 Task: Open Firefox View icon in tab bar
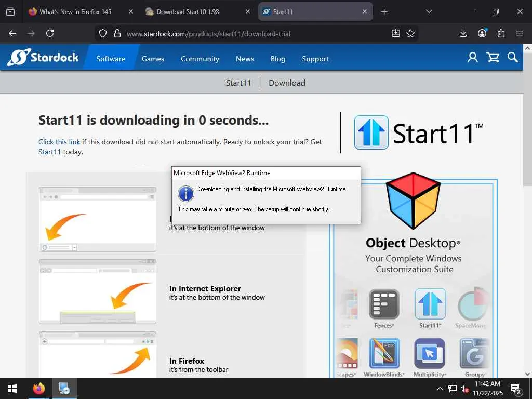pyautogui.click(x=10, y=11)
